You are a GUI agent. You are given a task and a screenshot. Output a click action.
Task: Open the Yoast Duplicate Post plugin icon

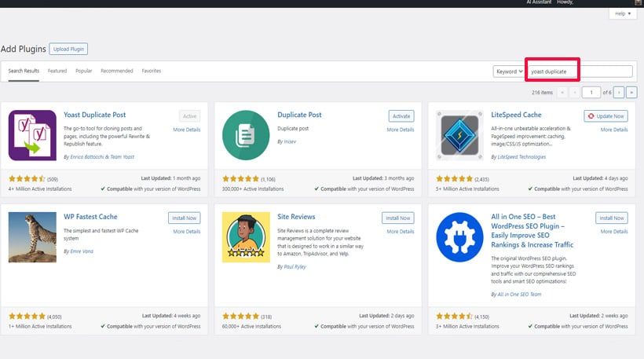click(x=32, y=135)
